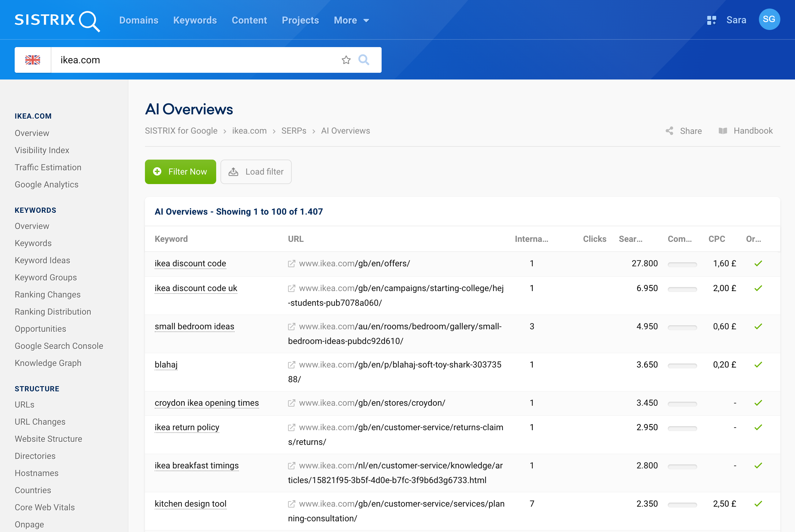This screenshot has height=532, width=795.
Task: Click the ikea.com breadcrumb link
Action: [250, 131]
